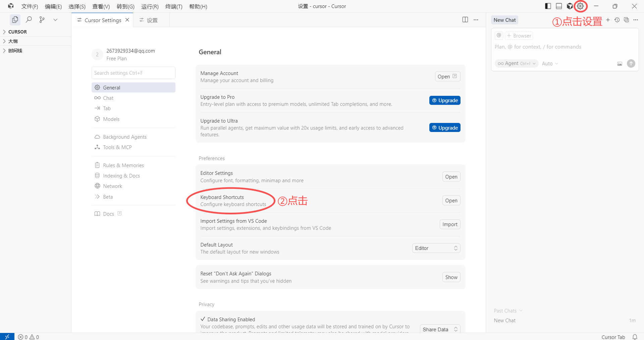This screenshot has height=340, width=644.
Task: Open Docs external link icon
Action: click(x=120, y=213)
